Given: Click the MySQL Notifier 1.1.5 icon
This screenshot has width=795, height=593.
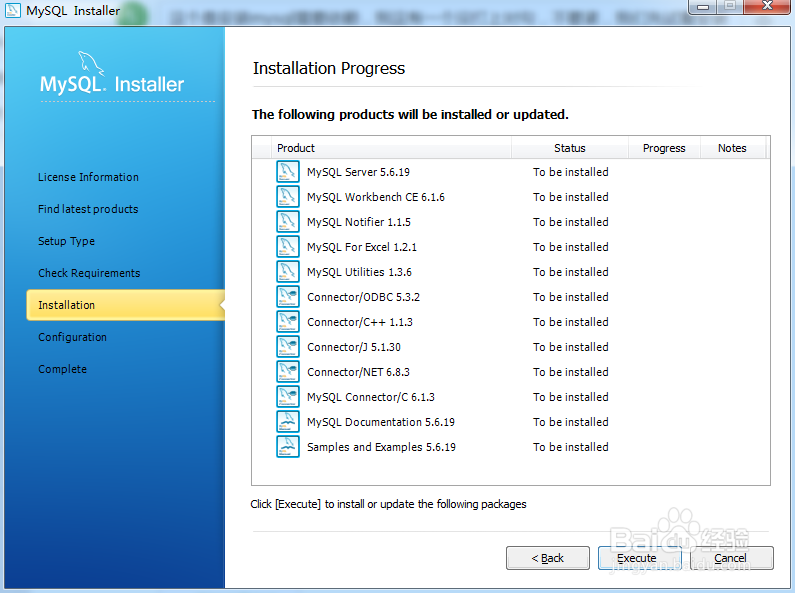Looking at the screenshot, I should coord(287,222).
